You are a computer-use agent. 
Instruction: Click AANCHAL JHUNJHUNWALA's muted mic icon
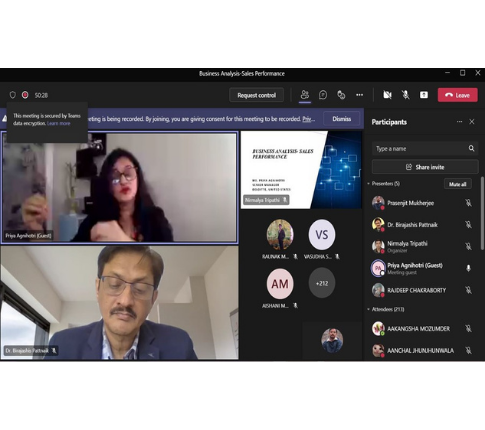(x=468, y=350)
